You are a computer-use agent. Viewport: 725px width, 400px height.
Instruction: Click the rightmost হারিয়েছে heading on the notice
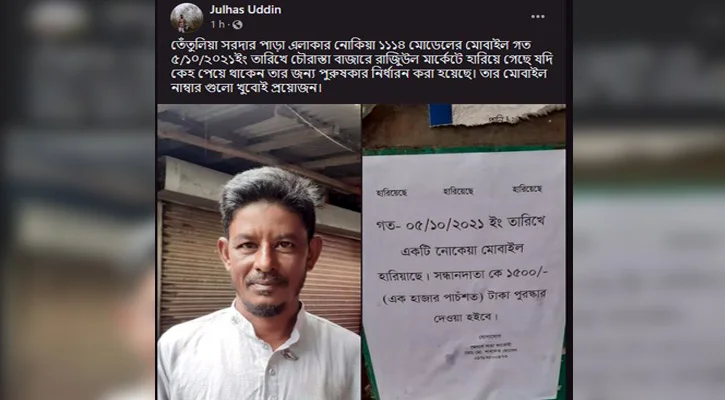527,189
